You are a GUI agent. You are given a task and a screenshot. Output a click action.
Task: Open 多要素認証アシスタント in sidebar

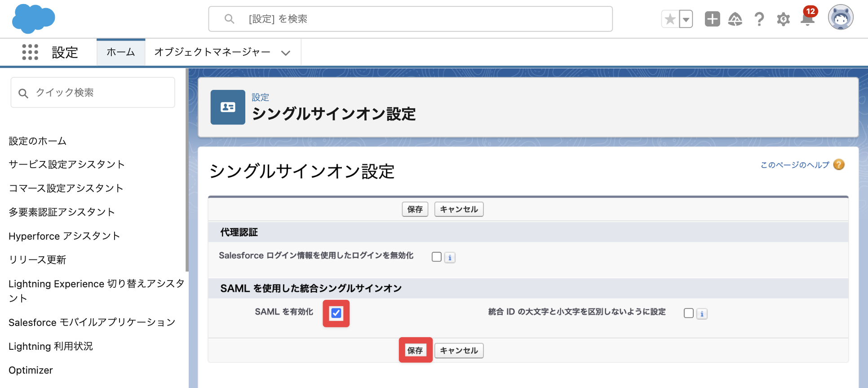[62, 212]
